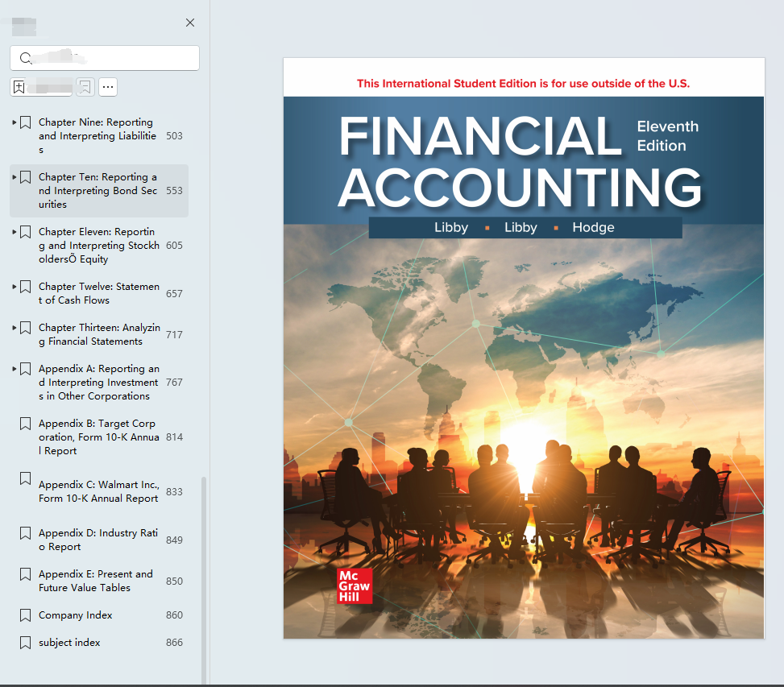
Task: Click the bookmark icon beside Company Index
Action: [26, 615]
